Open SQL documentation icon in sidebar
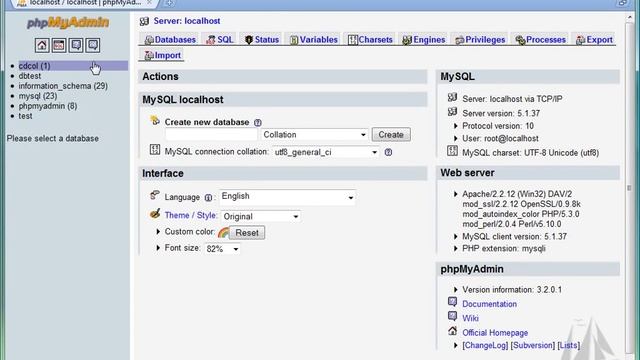640x360 pixels. pos(93,45)
